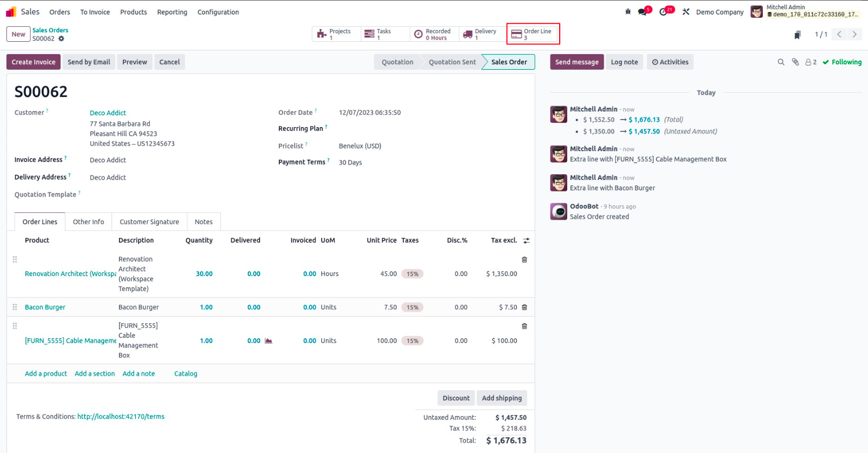Switch to the Notes tab
868x453 pixels.
[x=204, y=222]
